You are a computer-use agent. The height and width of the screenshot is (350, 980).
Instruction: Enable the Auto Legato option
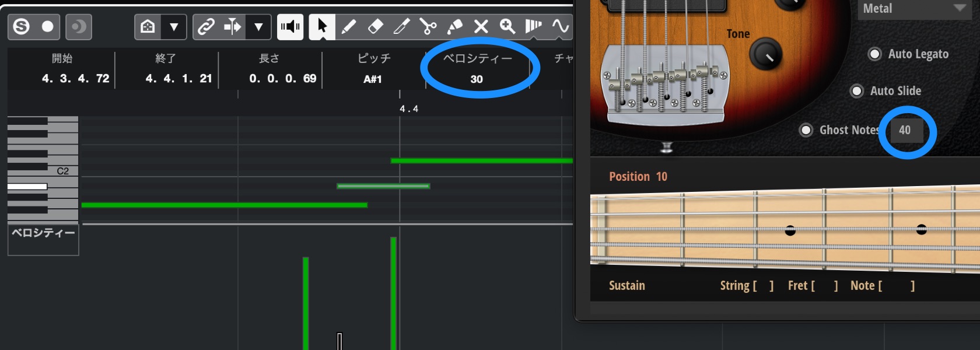tap(874, 54)
